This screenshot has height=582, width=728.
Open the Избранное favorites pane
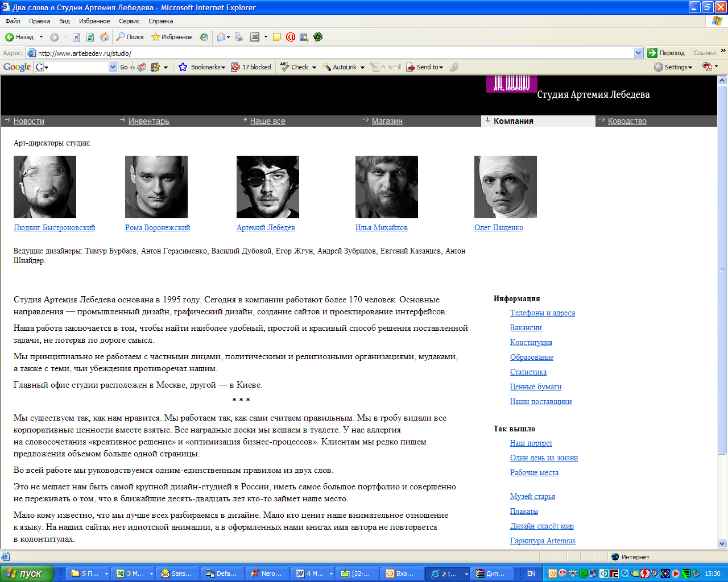(172, 37)
